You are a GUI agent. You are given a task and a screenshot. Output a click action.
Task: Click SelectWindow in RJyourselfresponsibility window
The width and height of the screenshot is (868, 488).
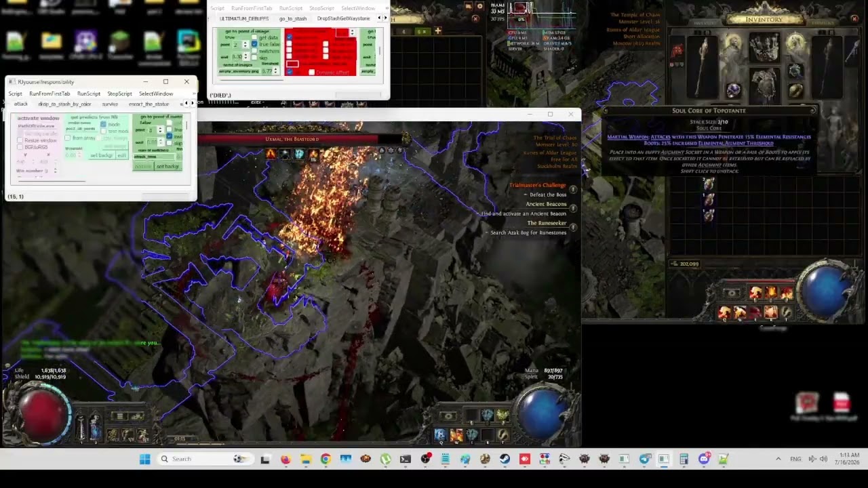pos(156,94)
